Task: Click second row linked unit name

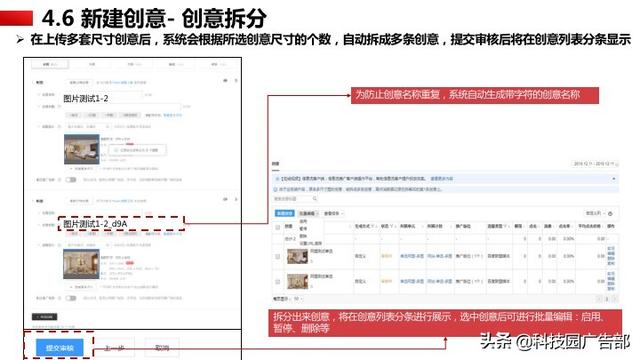Action: coord(412,282)
